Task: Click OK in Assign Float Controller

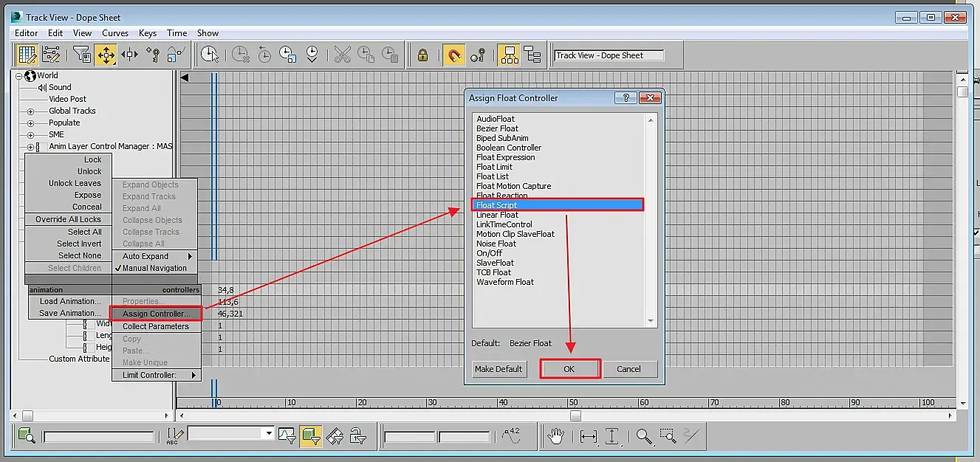Action: coord(569,369)
